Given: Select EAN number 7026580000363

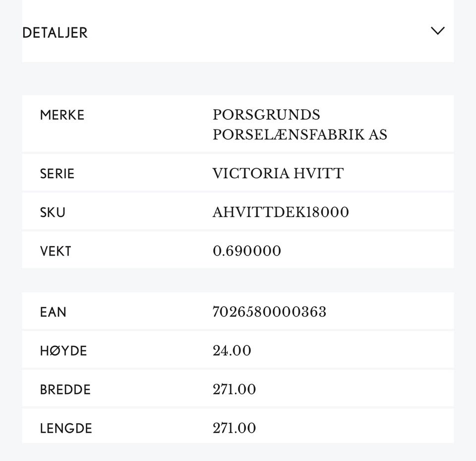Looking at the screenshot, I should [x=269, y=312].
